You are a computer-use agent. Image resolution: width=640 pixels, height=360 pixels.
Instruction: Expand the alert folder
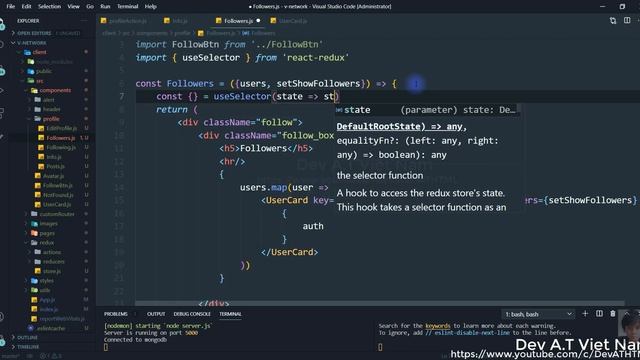(49, 100)
